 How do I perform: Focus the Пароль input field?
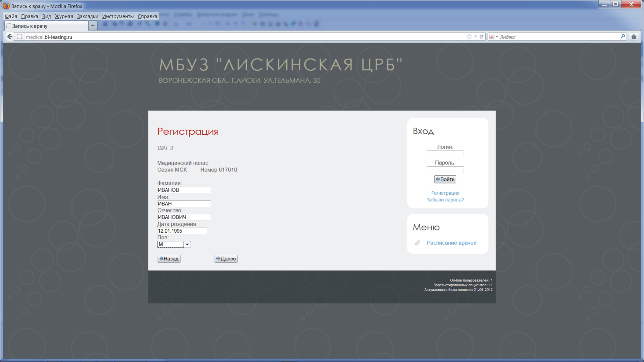445,170
